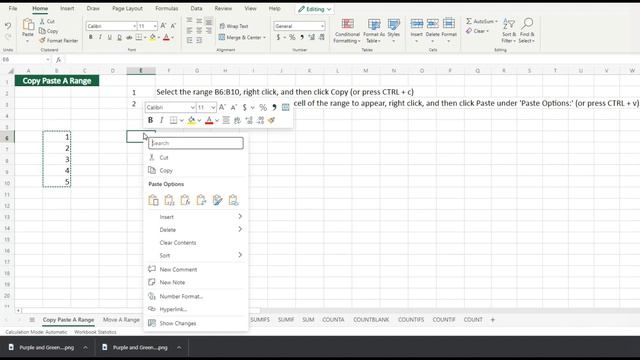Image resolution: width=640 pixels, height=360 pixels.
Task: Switch to the SUMIFS sheet tab
Action: click(x=260, y=320)
